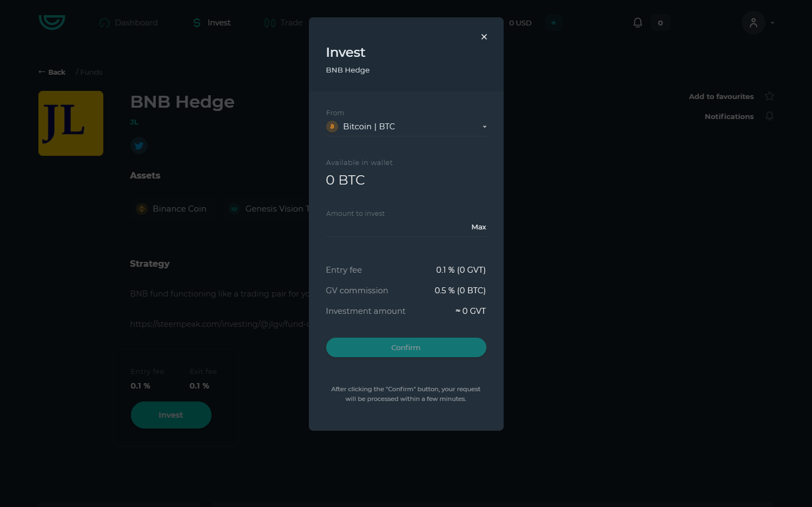Click Max to fill the invest amount
The width and height of the screenshot is (812, 507).
click(x=479, y=227)
